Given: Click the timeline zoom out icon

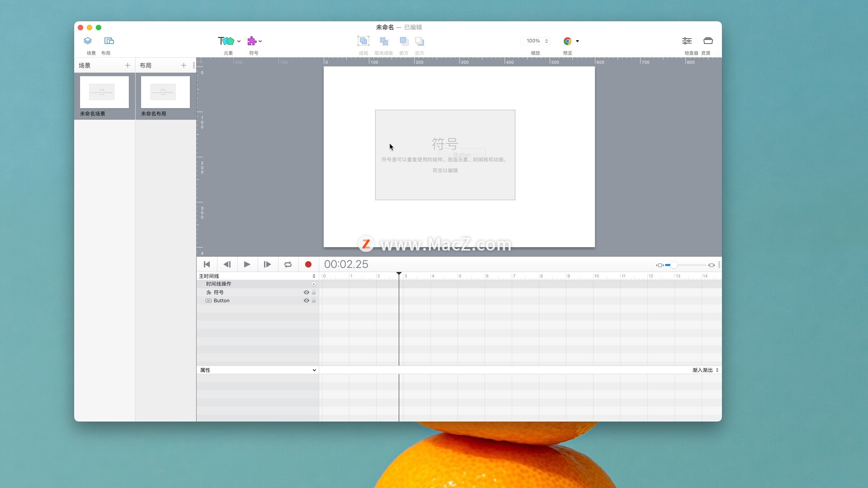Looking at the screenshot, I should pyautogui.click(x=660, y=265).
